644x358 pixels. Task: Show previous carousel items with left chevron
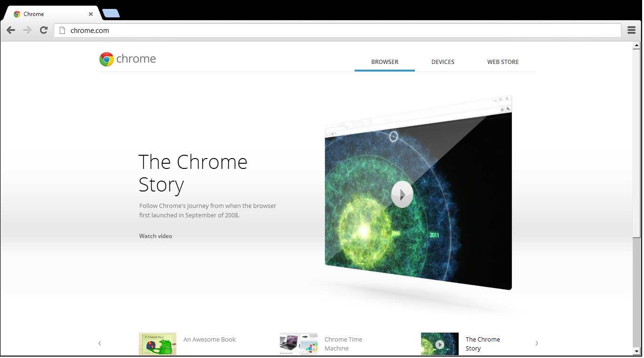click(x=100, y=343)
